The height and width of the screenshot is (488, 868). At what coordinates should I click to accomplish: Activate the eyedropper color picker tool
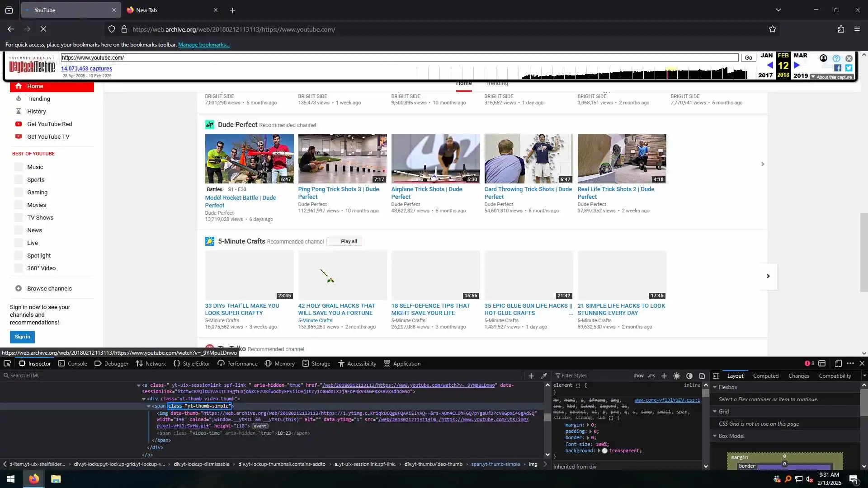pyautogui.click(x=544, y=376)
